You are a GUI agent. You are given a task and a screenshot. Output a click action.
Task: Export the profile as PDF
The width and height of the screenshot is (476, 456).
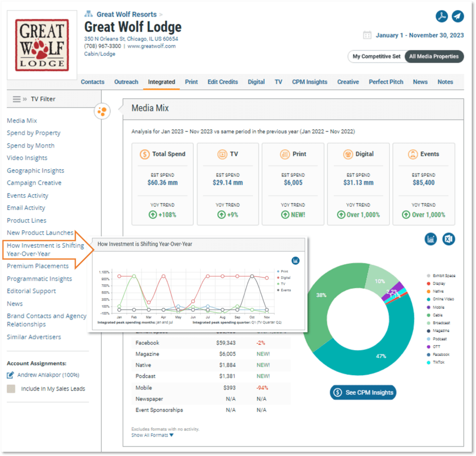pos(442,16)
